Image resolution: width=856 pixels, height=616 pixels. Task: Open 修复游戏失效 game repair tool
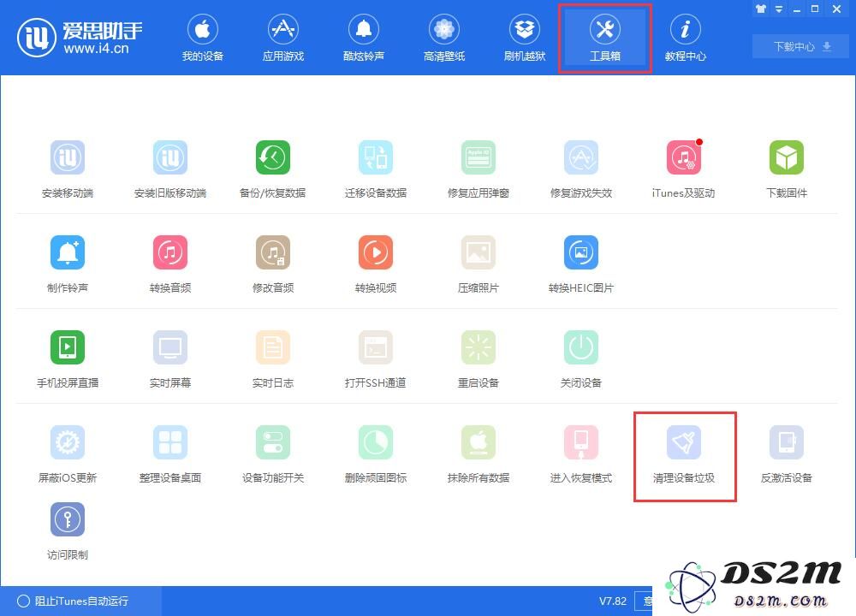(581, 169)
